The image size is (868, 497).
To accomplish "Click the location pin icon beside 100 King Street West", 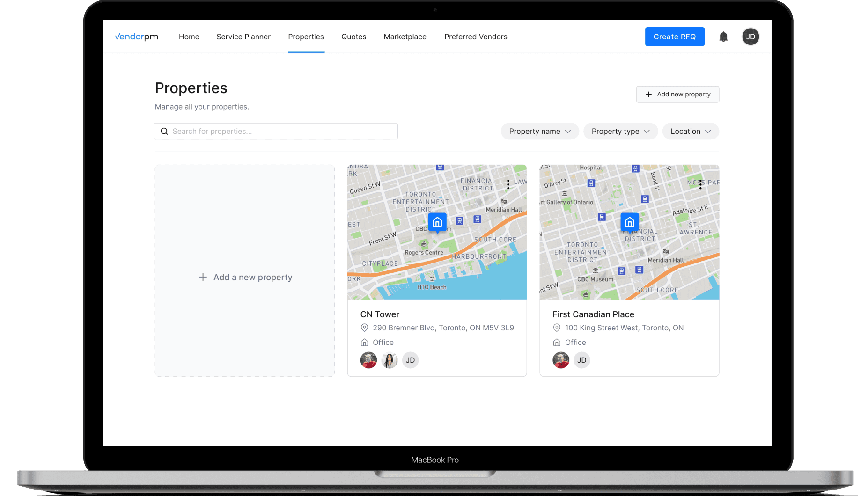I will (557, 328).
